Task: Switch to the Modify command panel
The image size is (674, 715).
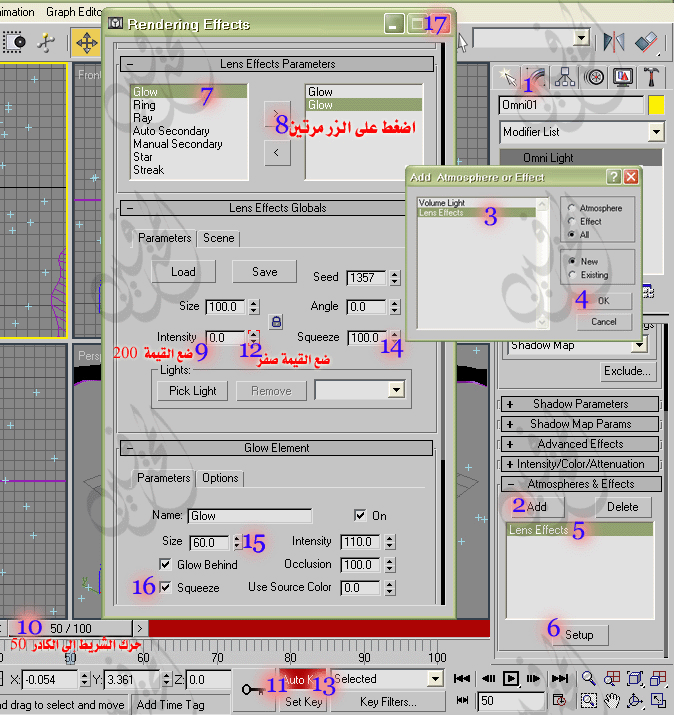Action: [536, 78]
